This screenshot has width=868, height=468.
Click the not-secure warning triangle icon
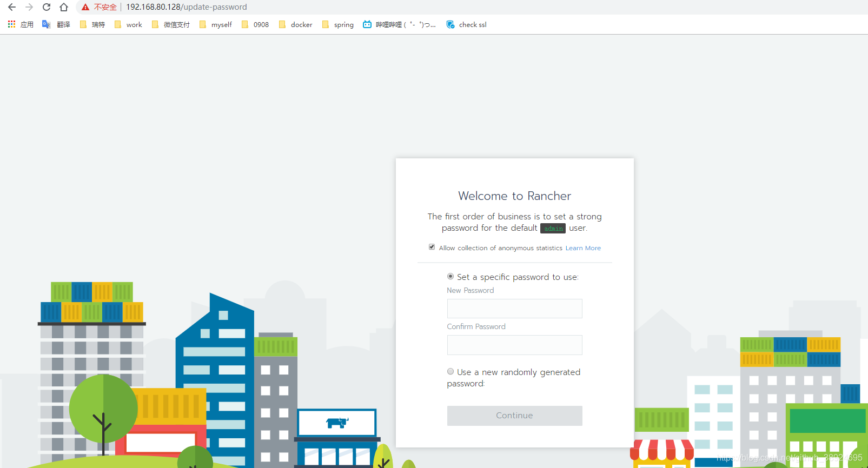tap(85, 7)
